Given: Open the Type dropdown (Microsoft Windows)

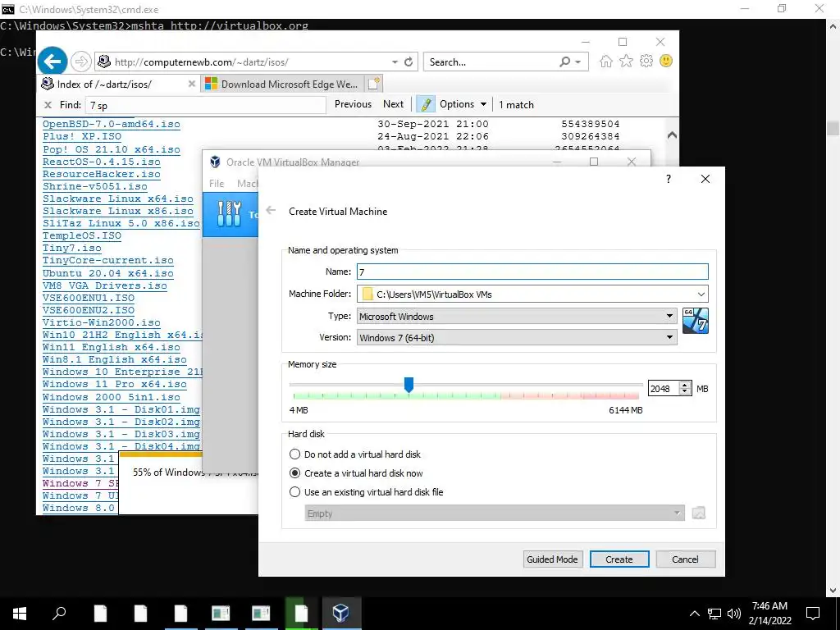Looking at the screenshot, I should (x=517, y=316).
